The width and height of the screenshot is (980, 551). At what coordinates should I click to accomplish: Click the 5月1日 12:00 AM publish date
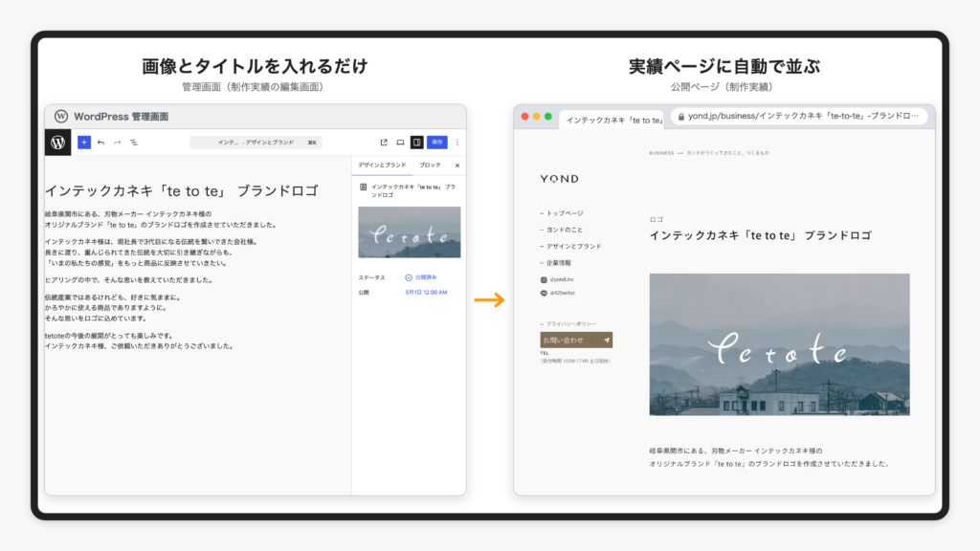click(x=426, y=293)
